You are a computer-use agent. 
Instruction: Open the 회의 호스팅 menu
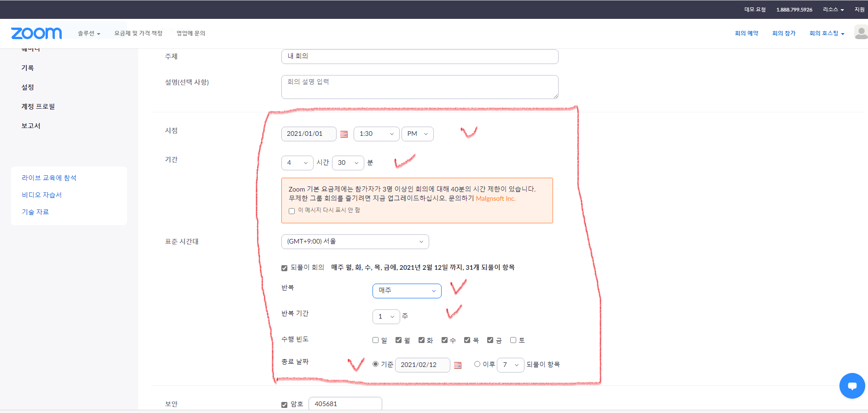pyautogui.click(x=827, y=33)
